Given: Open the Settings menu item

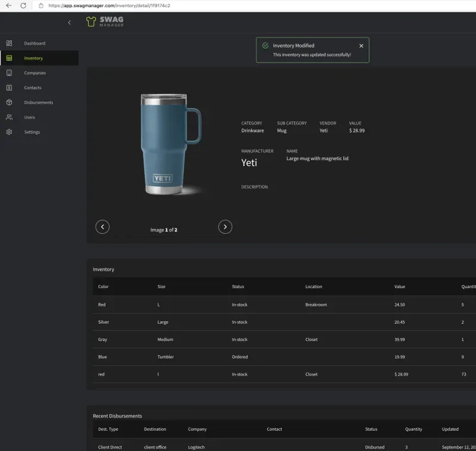Looking at the screenshot, I should (x=32, y=132).
